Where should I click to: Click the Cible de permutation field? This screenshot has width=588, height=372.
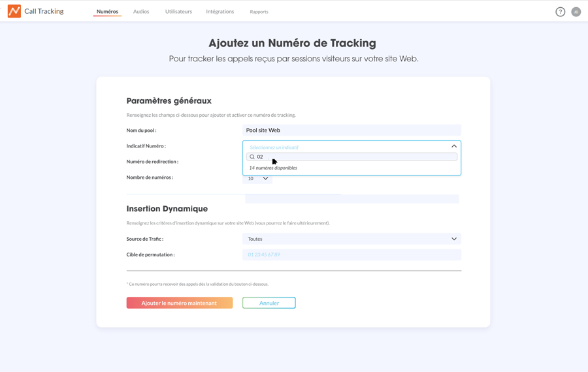point(351,255)
